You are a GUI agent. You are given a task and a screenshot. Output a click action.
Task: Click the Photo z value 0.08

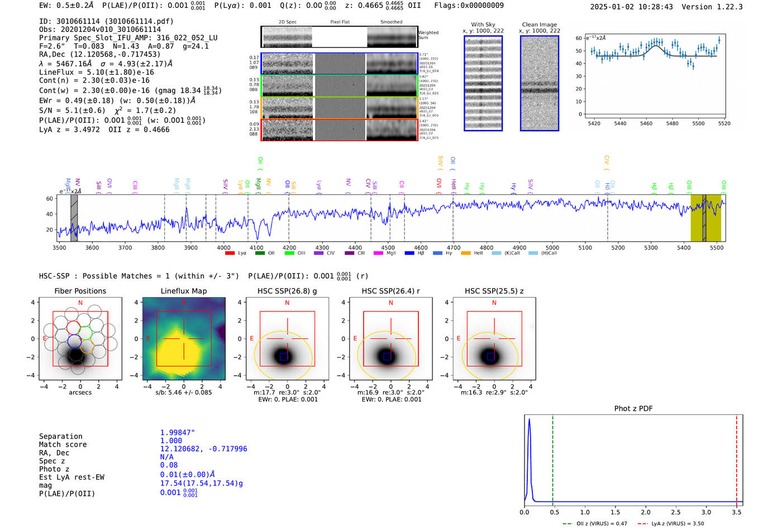pos(169,465)
